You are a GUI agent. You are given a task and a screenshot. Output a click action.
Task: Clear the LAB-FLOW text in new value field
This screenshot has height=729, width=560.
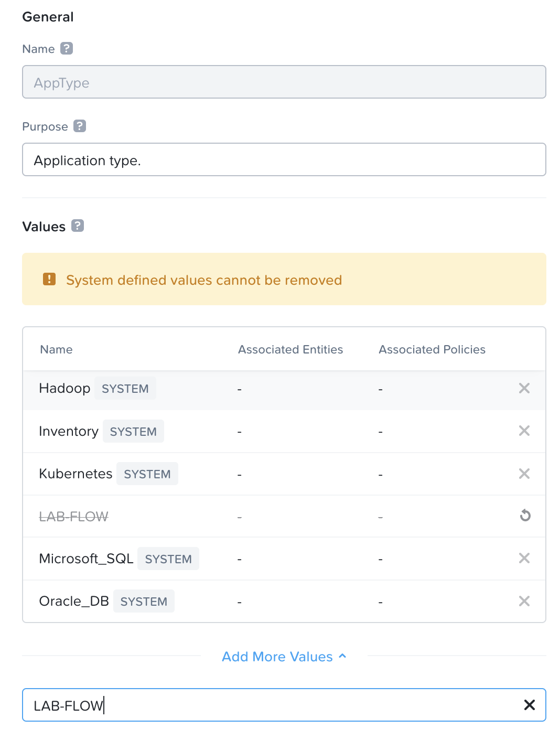(x=530, y=705)
